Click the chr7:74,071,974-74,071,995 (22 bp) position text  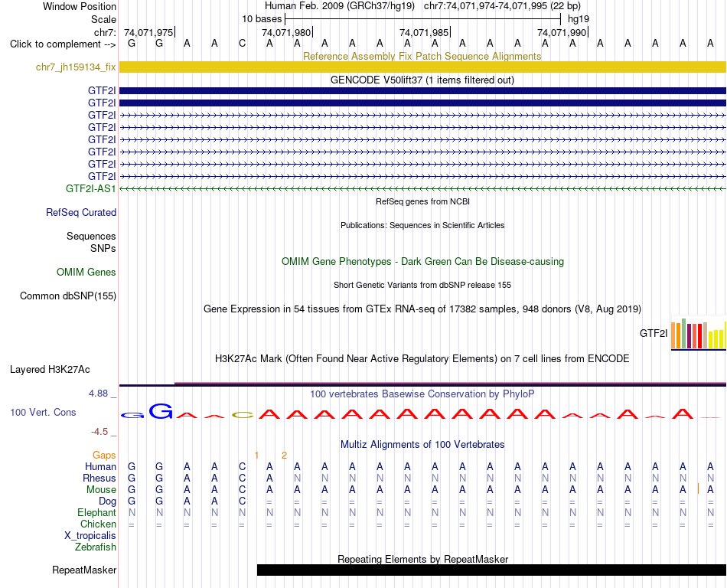502,6
